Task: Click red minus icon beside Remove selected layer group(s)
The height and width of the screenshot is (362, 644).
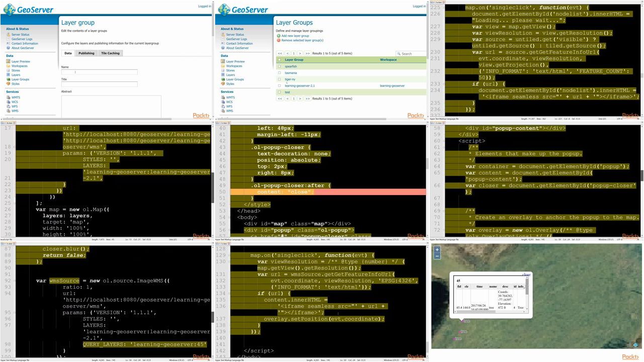Action: coord(279,40)
